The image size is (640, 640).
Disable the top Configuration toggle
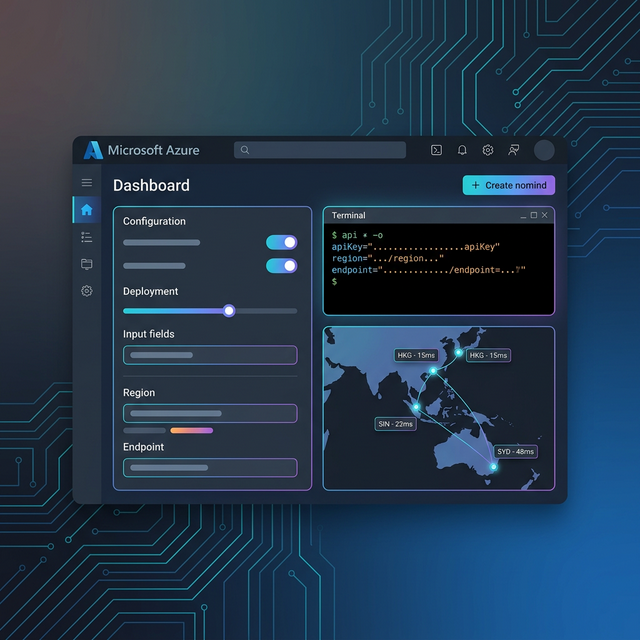281,242
